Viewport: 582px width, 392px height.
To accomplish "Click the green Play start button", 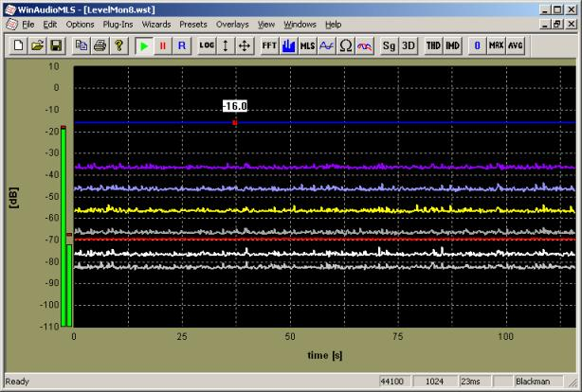I will pyautogui.click(x=143, y=45).
